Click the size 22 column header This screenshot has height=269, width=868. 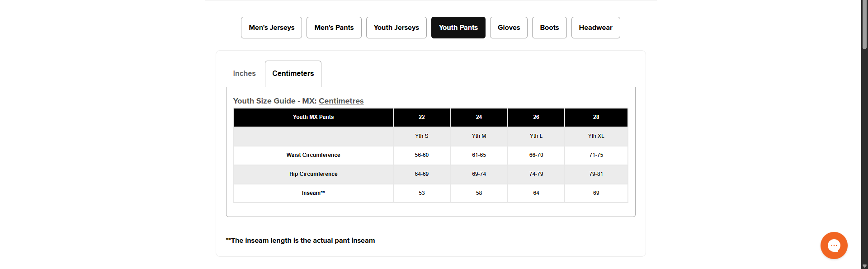click(x=421, y=117)
